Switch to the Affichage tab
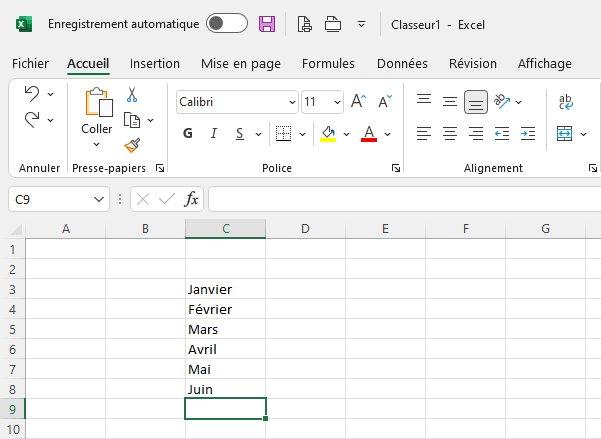Image resolution: width=601 pixels, height=439 pixels. (x=545, y=64)
